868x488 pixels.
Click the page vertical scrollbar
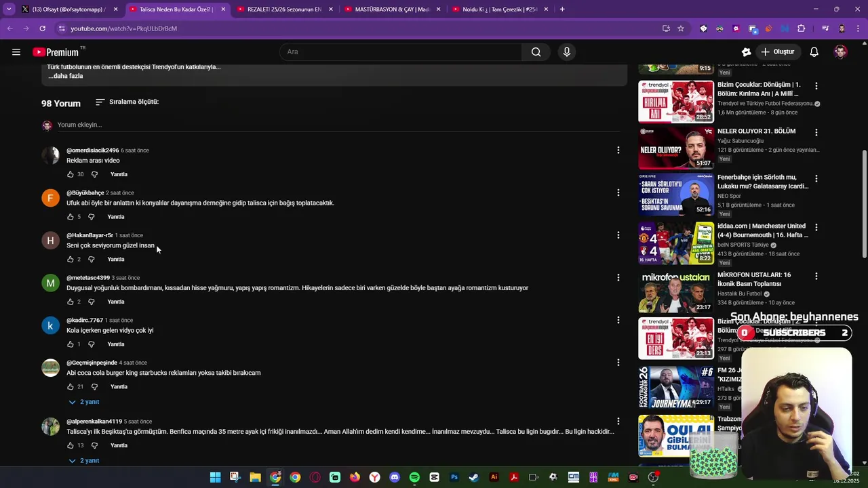[x=864, y=203]
